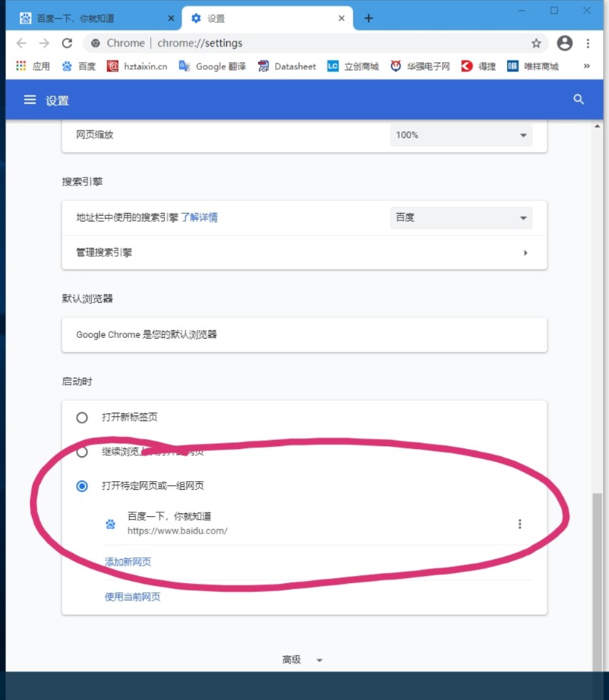Viewport: 609px width, 700px height.
Task: Open the 华强电子网 bookmark
Action: [x=420, y=66]
